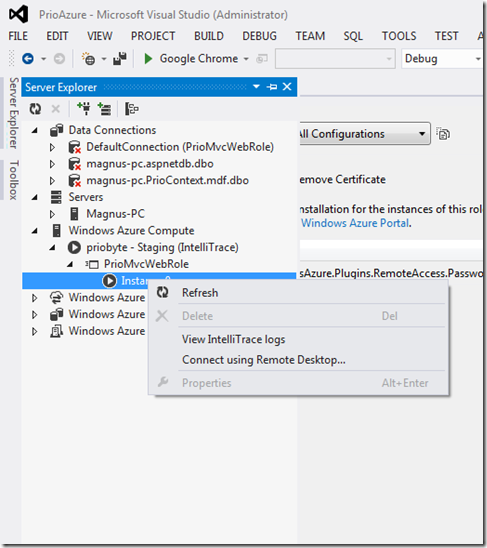This screenshot has width=487, height=548.
Task: Click the Connect to Server icon
Action: [104, 109]
